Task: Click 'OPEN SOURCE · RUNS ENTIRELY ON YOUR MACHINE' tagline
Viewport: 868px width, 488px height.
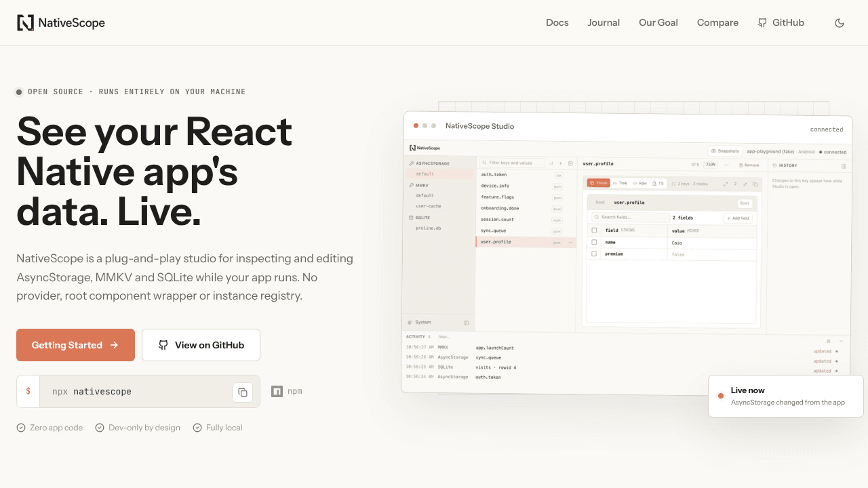Action: pyautogui.click(x=136, y=91)
